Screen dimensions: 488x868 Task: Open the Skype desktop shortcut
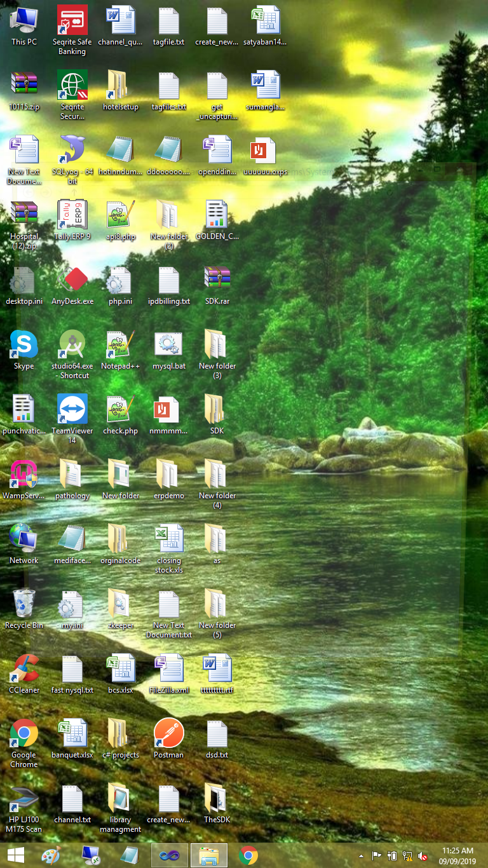tap(24, 345)
